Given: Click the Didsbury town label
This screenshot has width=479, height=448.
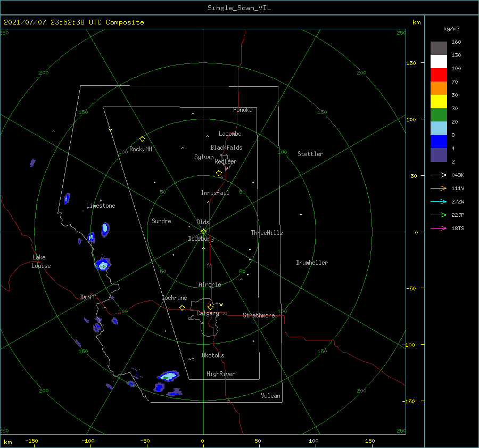Looking at the screenshot, I should (x=201, y=239).
